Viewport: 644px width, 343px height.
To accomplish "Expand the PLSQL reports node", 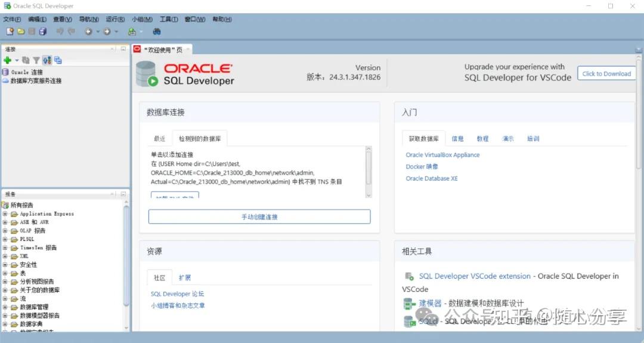I will pos(5,239).
